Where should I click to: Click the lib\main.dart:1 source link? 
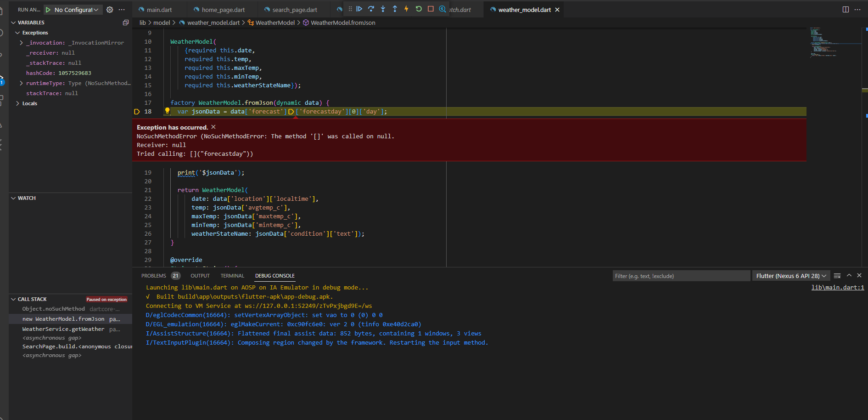pos(838,288)
